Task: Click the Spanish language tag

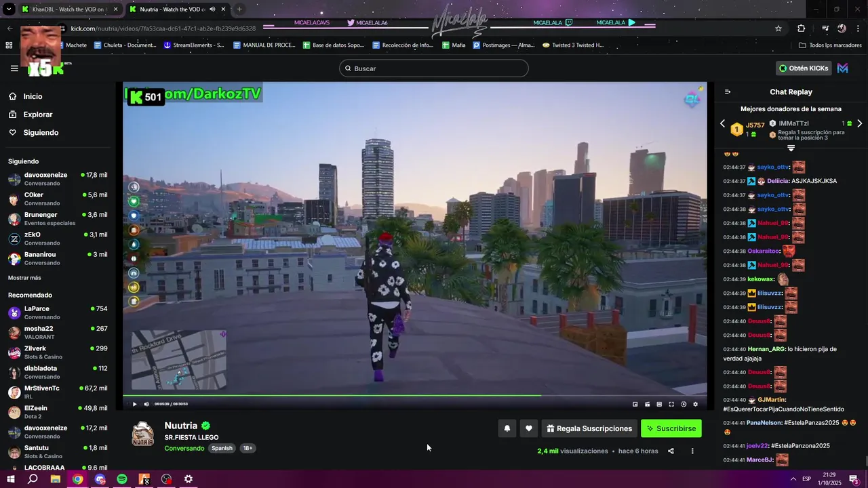Action: point(222,449)
